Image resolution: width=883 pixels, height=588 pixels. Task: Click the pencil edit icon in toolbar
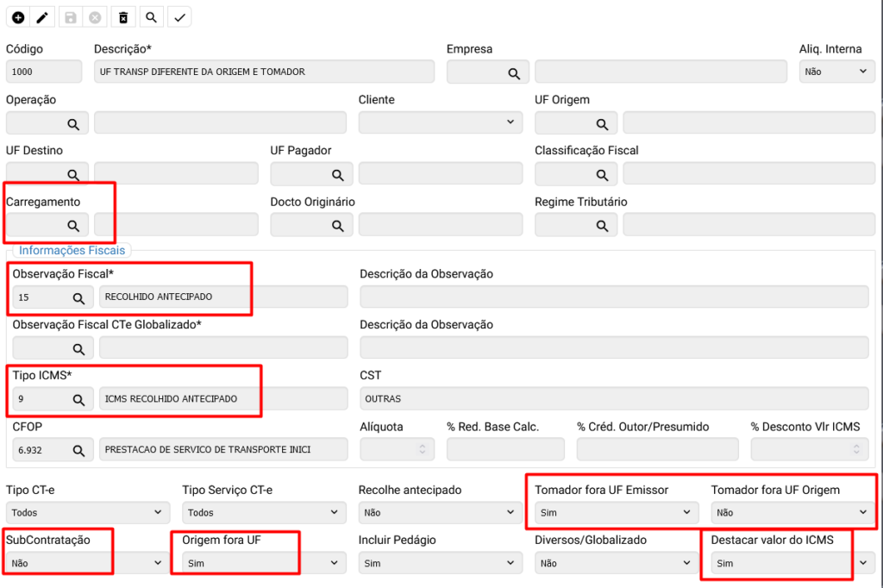(42, 17)
